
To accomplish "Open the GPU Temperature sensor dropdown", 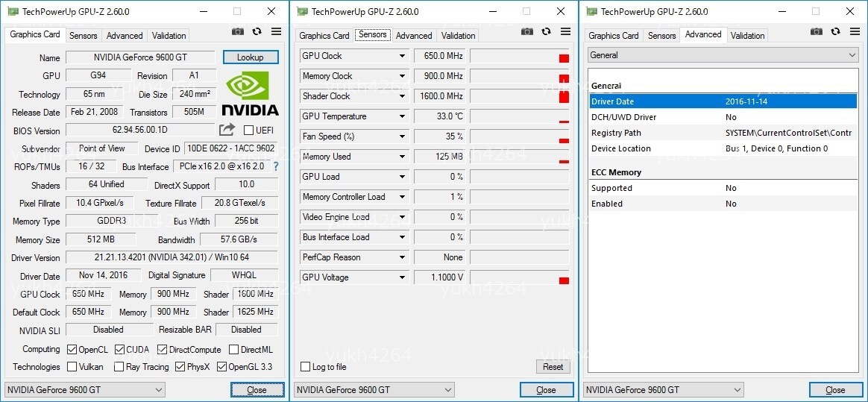I will coord(403,116).
